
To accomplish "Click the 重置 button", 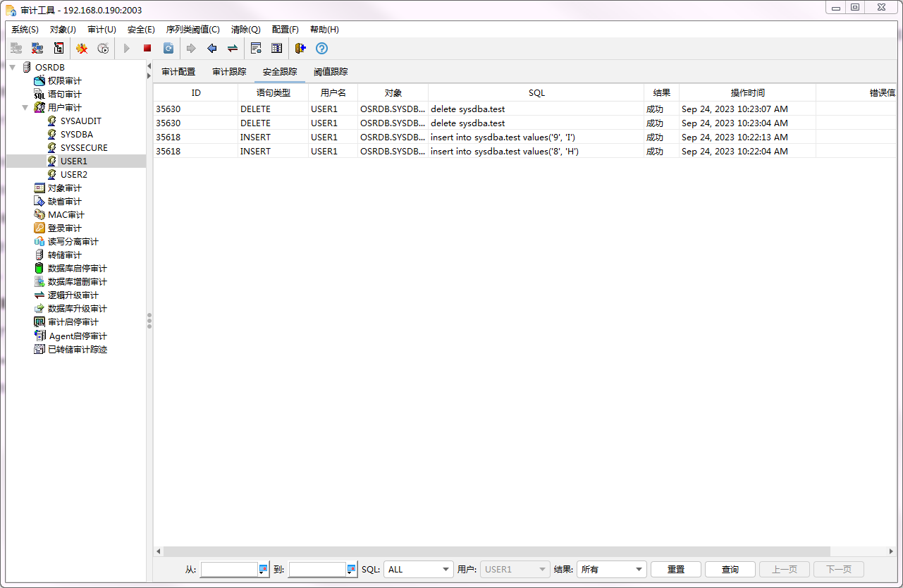I will click(x=675, y=569).
